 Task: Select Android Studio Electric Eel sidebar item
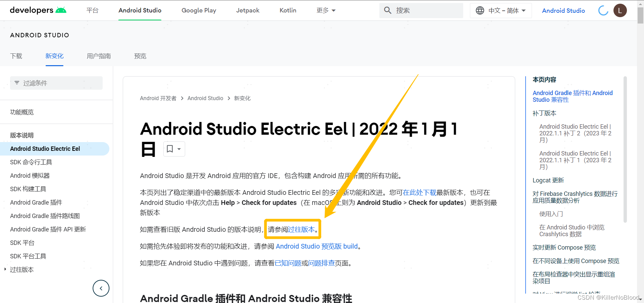(x=55, y=149)
